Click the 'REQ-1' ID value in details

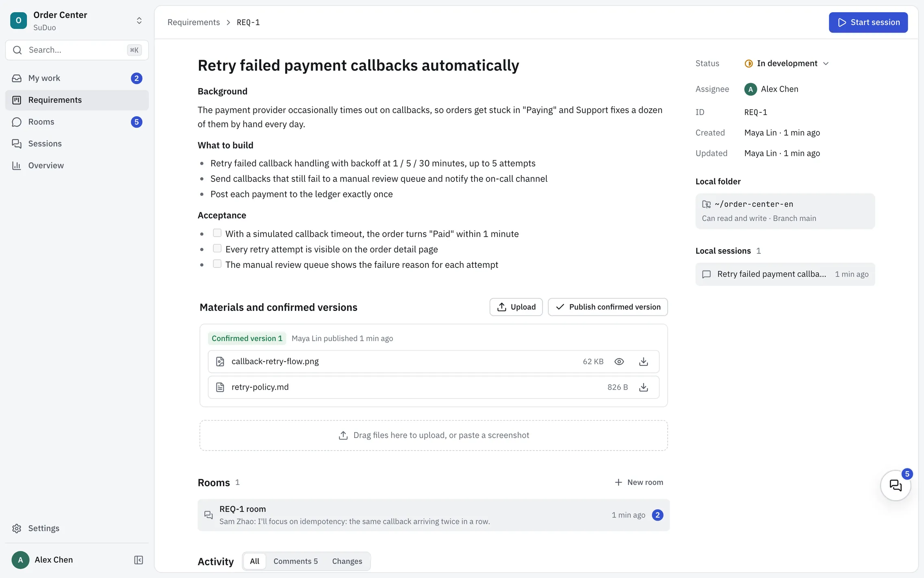pos(756,112)
